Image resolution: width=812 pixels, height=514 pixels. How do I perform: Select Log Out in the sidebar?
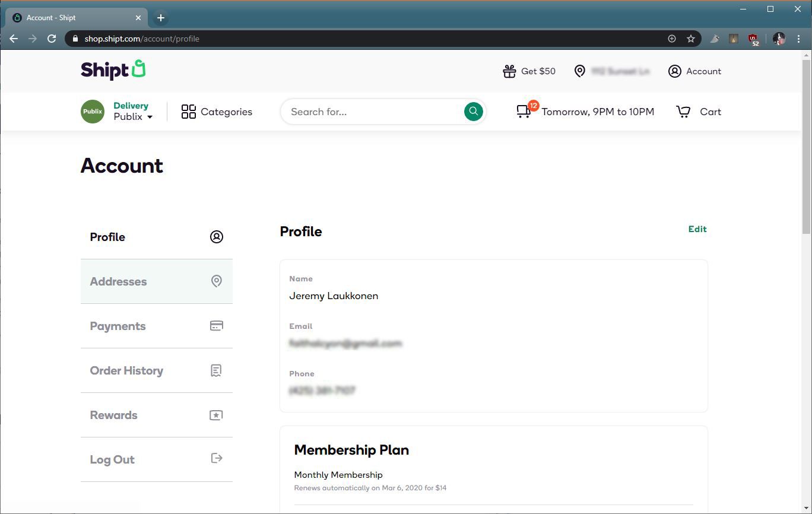point(157,459)
